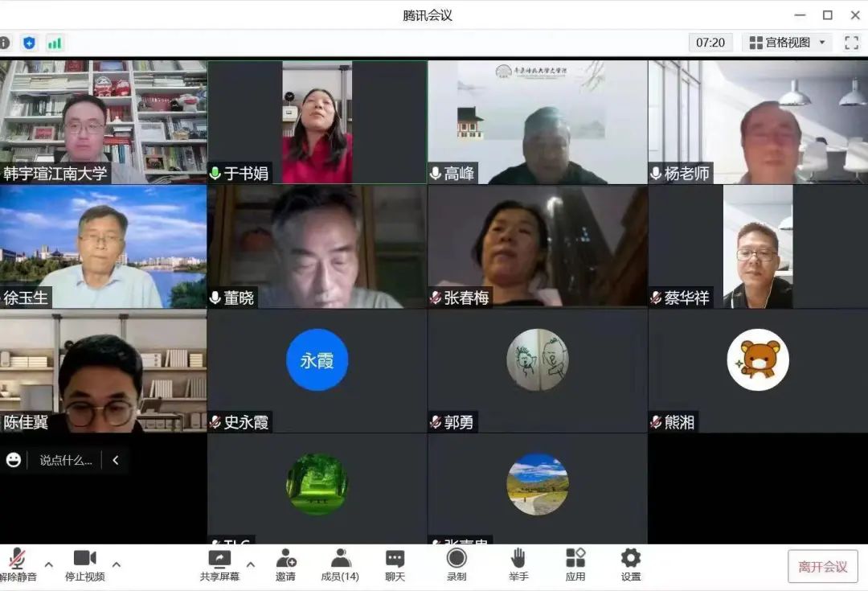The height and width of the screenshot is (591, 868).
Task: Enter full screen mode
Action: point(851,43)
